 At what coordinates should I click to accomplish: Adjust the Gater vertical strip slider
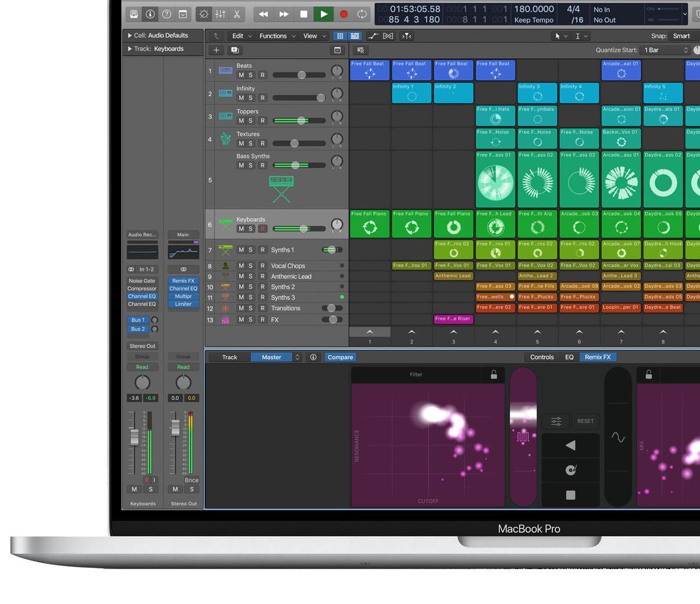tap(523, 436)
